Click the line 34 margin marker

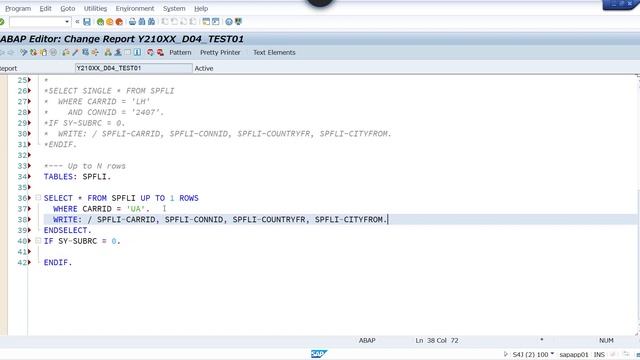[29, 177]
